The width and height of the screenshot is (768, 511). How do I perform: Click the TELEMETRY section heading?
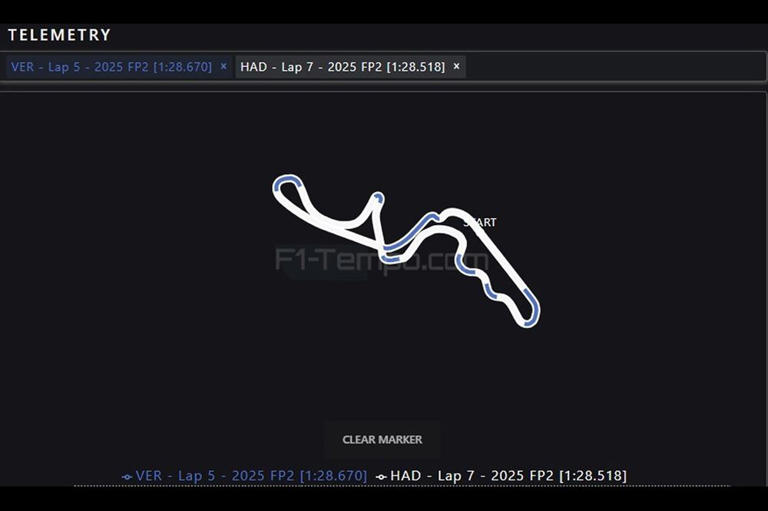click(x=59, y=35)
